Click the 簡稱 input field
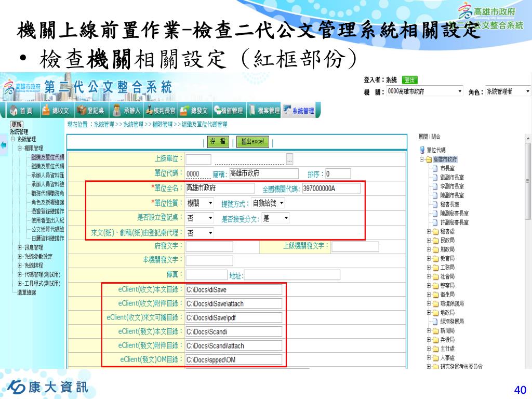This screenshot has height=399, width=532. click(x=263, y=174)
